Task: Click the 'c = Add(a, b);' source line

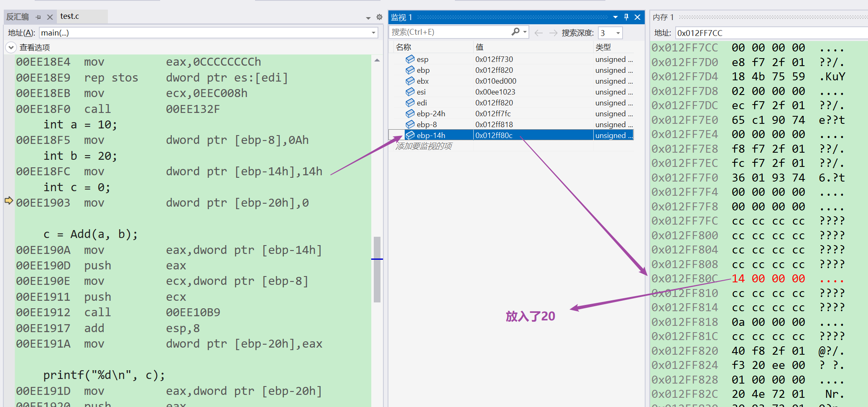Action: click(x=90, y=234)
